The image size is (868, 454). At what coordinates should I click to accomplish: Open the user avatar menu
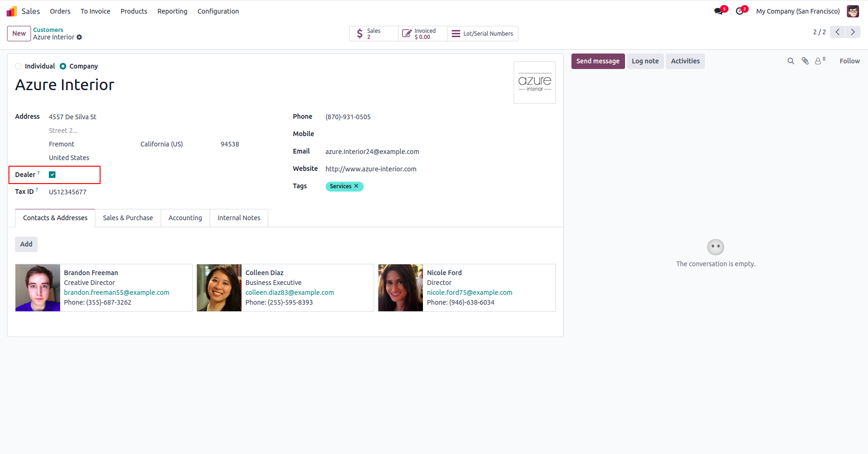click(x=853, y=11)
